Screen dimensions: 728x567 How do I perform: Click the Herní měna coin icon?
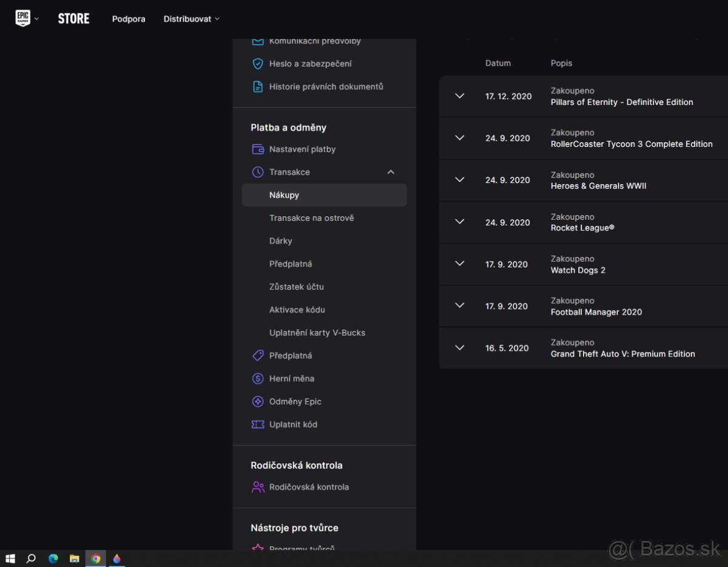tap(258, 379)
